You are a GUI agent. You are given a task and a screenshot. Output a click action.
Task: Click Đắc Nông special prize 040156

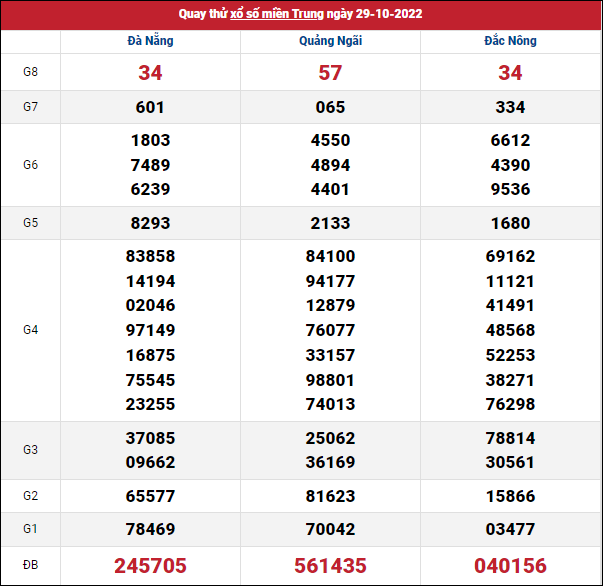[510, 565]
